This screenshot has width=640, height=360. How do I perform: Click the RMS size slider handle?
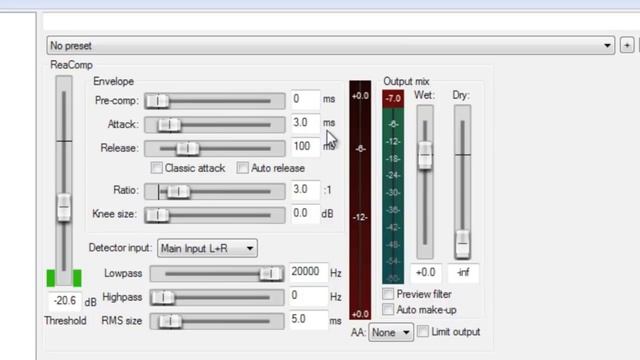[x=170, y=321]
